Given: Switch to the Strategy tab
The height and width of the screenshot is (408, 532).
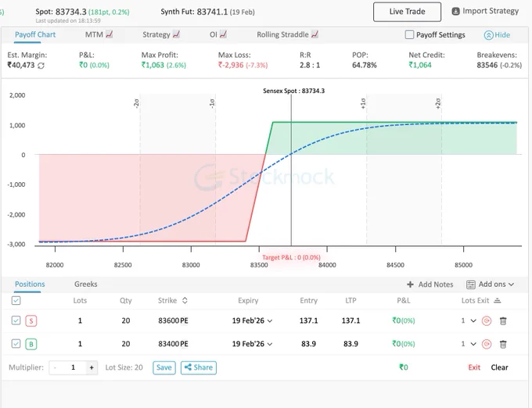Looking at the screenshot, I should pyautogui.click(x=161, y=34).
